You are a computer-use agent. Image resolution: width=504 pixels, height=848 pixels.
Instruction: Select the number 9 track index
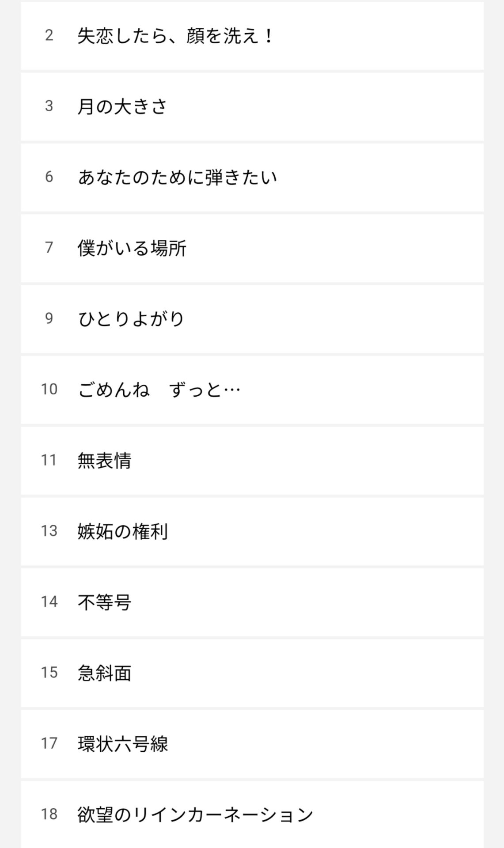(x=49, y=318)
